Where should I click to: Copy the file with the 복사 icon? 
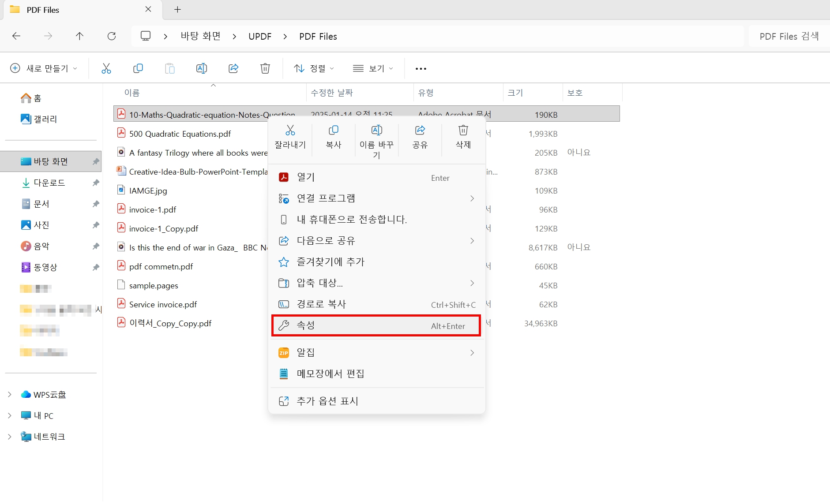coord(333,136)
